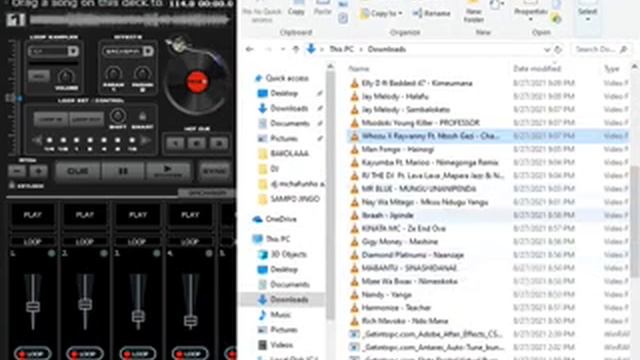Open the Loop Sampler dropdown arrow
640x360 pixels.
[73, 51]
